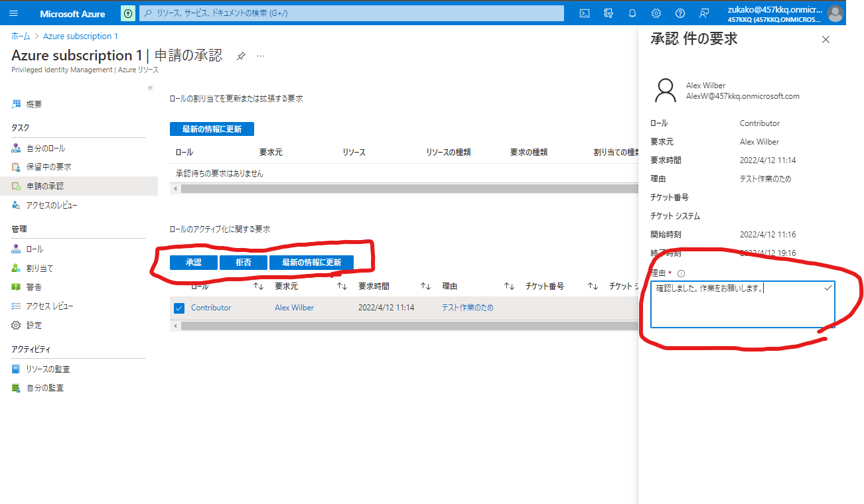Viewport: 864px width, 504px height.
Task: Sort the activation table by 要求時間 column
Action: point(425,286)
